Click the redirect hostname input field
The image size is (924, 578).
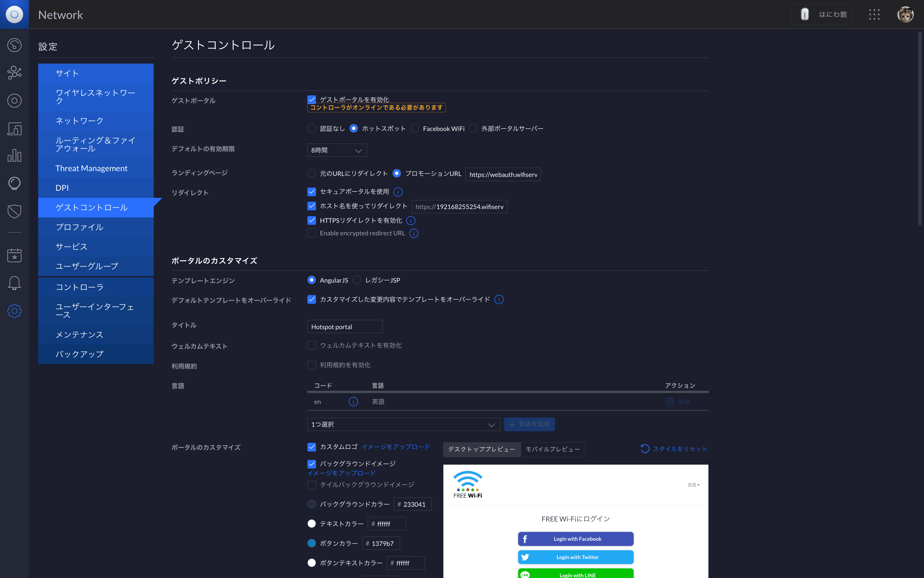tap(459, 207)
